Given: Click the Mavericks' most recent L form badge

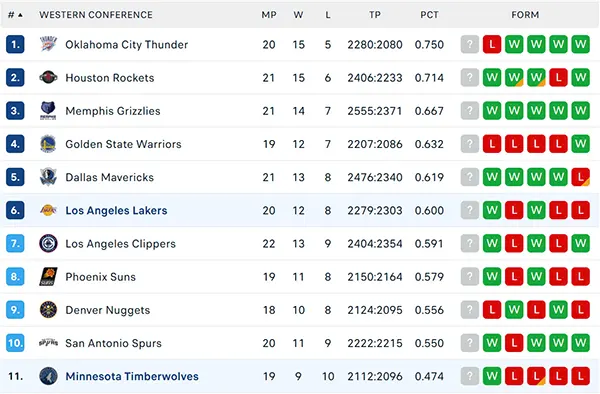Looking at the screenshot, I should [580, 177].
